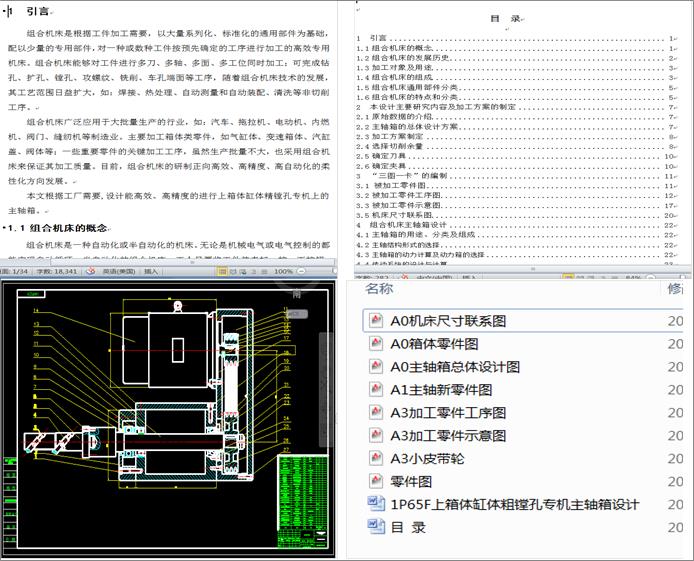Viewport: 694px width, 561px height.
Task: Open TOC entry 2 本设计主要研究内容及加工方案的制定
Action: (x=517, y=107)
